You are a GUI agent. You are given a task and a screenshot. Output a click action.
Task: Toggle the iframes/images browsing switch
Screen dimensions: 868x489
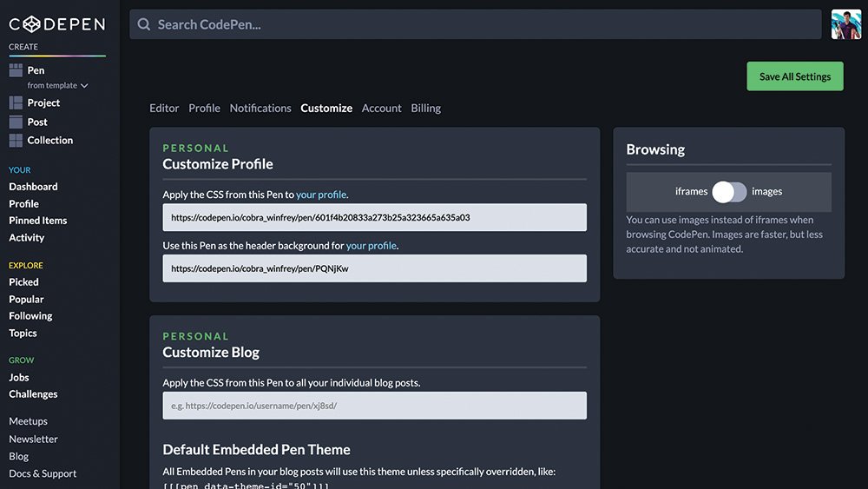[729, 192]
